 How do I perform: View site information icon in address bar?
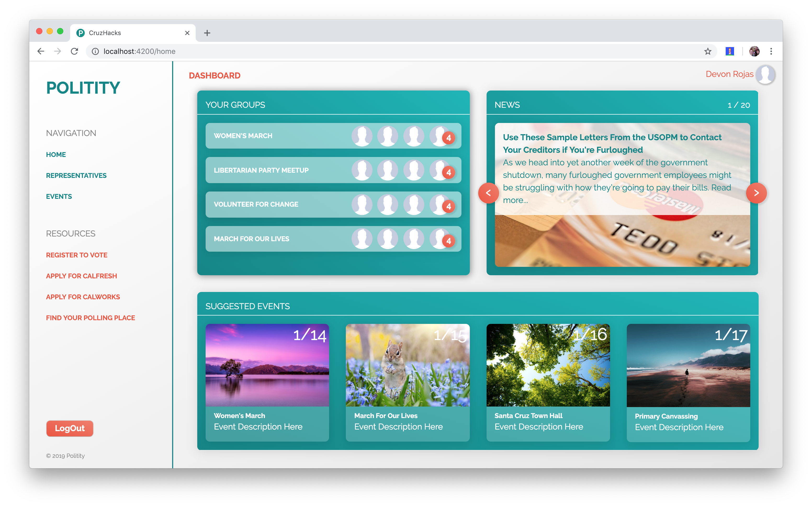[95, 51]
